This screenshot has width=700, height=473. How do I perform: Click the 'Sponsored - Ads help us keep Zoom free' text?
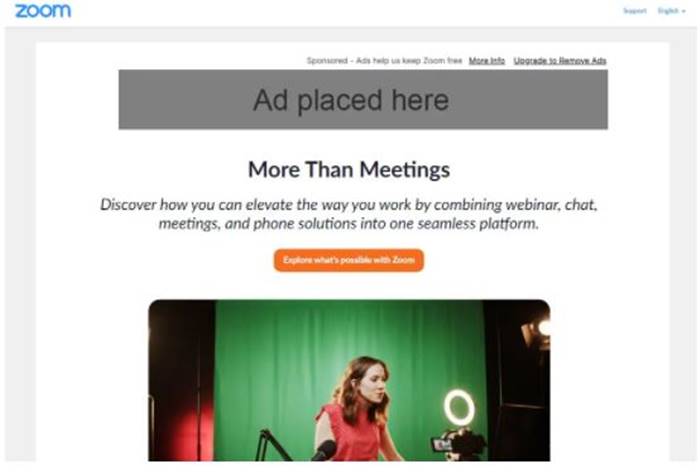(384, 61)
